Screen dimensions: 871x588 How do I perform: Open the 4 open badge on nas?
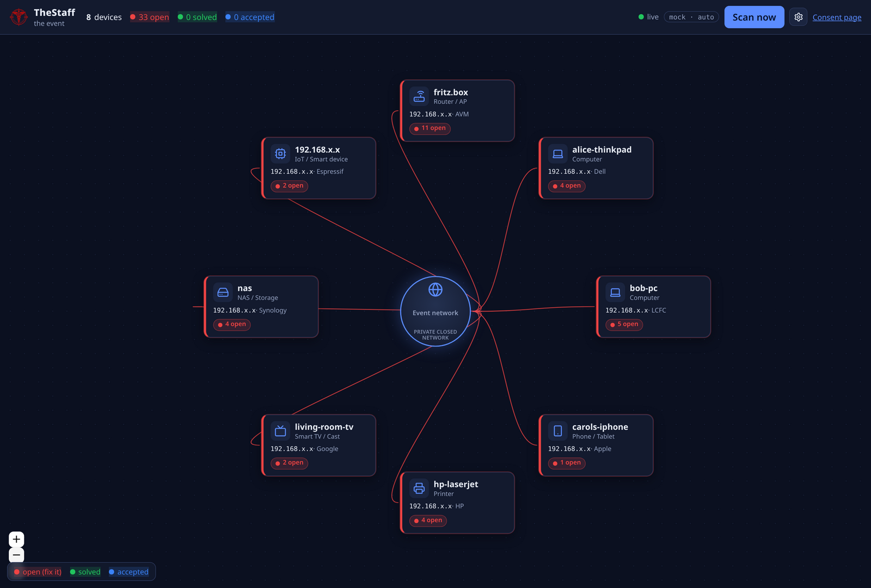232,324
